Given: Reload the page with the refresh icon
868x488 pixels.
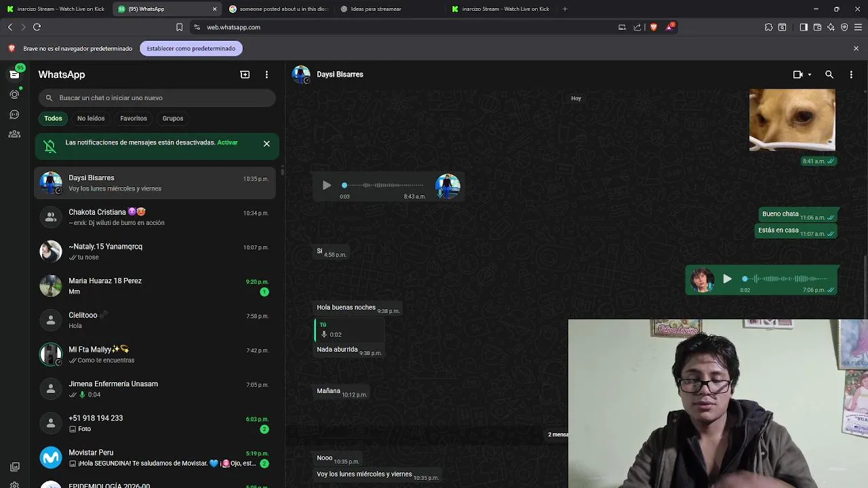Looking at the screenshot, I should click(37, 27).
